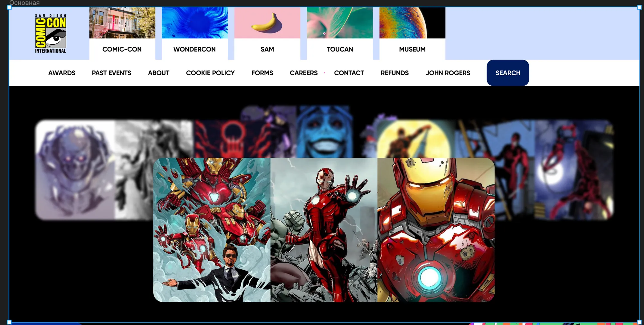The height and width of the screenshot is (325, 644).
Task: Open the REFUNDS link
Action: pyautogui.click(x=394, y=73)
